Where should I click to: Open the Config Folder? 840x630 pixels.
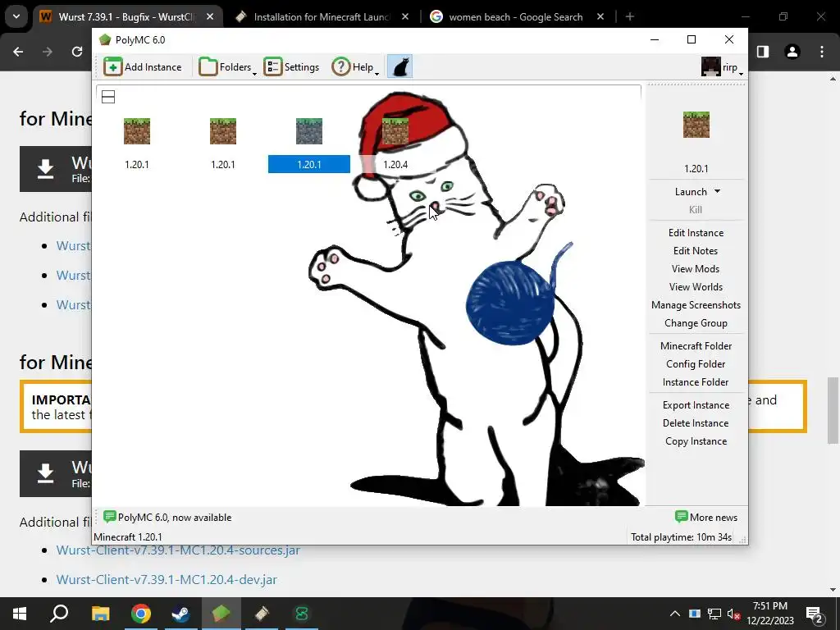696,364
